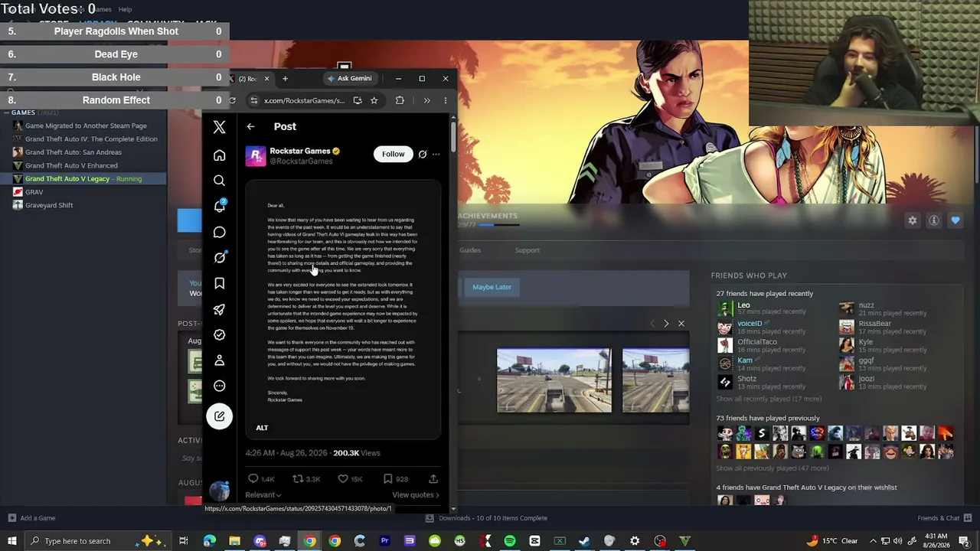Open X notifications bell with badge
Screen dimensions: 980x551
[x=219, y=206]
